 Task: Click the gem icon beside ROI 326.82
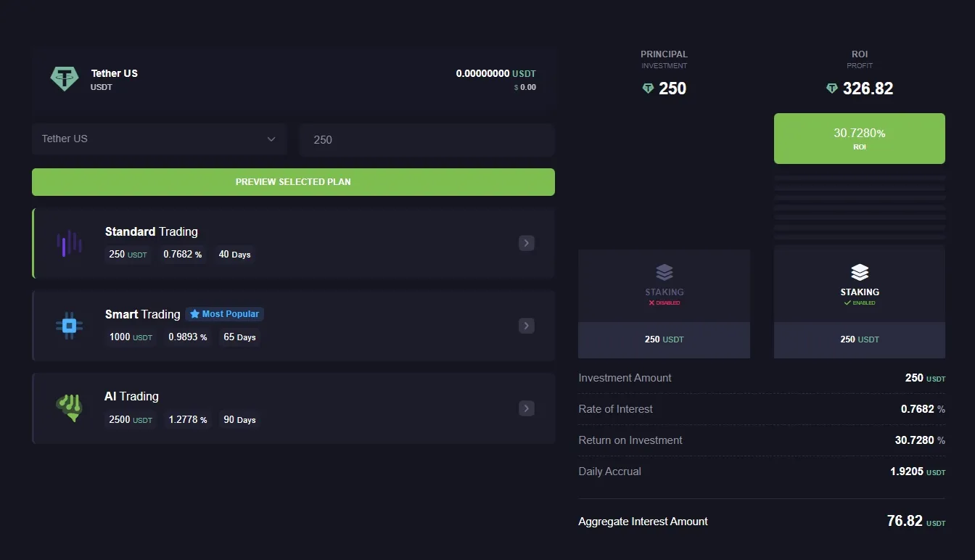tap(832, 88)
